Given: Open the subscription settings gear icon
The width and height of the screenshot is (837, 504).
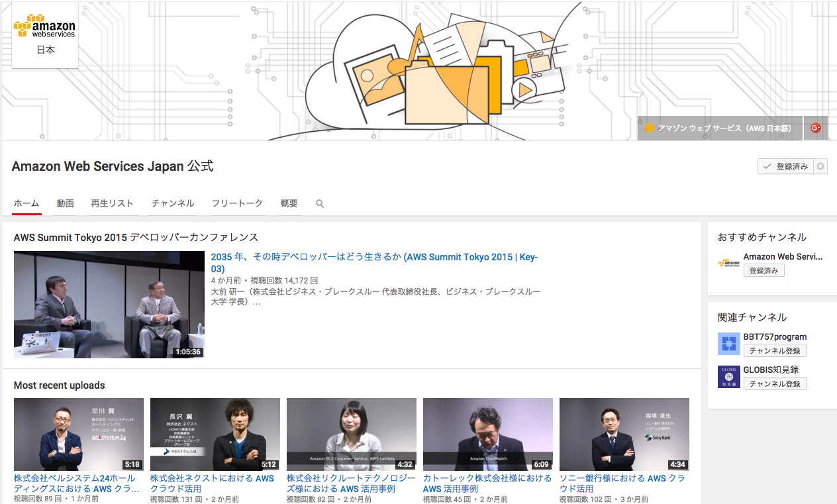Looking at the screenshot, I should [820, 166].
